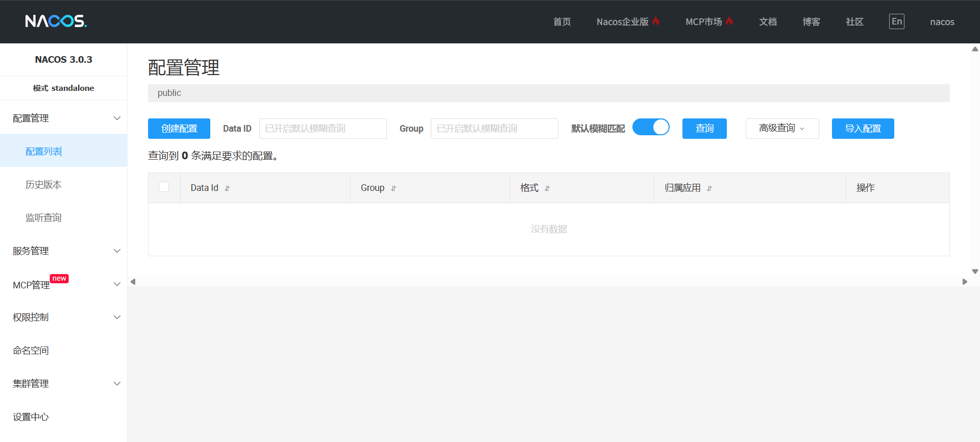
Task: Focus the Data ID input field
Action: [323, 129]
